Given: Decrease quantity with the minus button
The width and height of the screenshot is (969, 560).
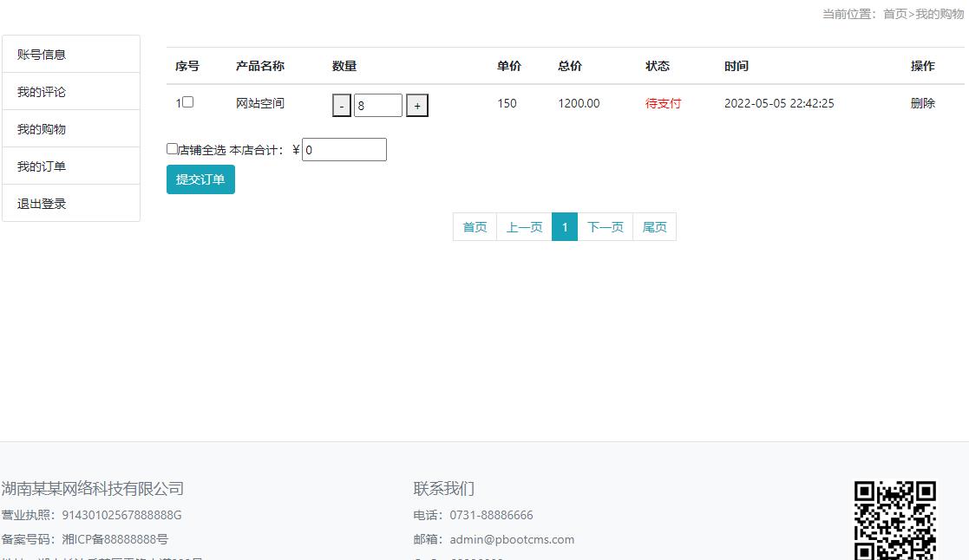Looking at the screenshot, I should 342,106.
